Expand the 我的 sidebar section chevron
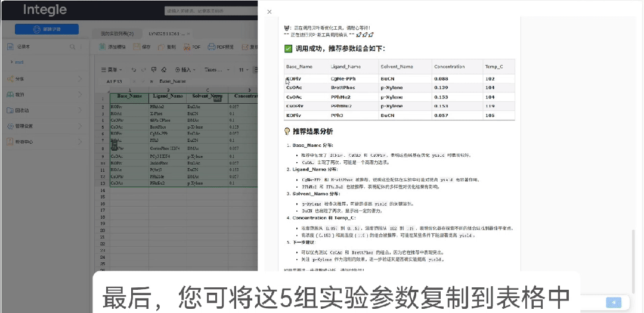 80,94
